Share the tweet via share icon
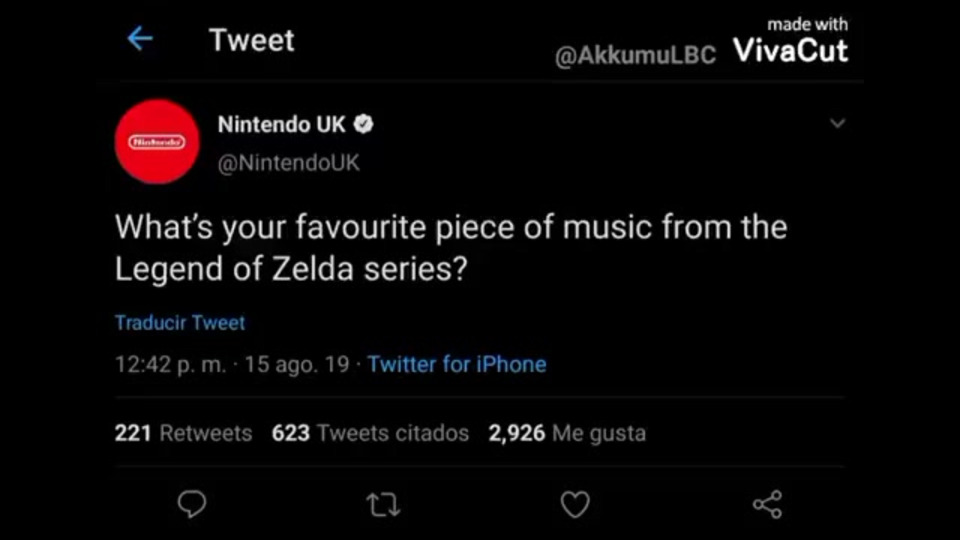960x540 pixels. (x=767, y=505)
